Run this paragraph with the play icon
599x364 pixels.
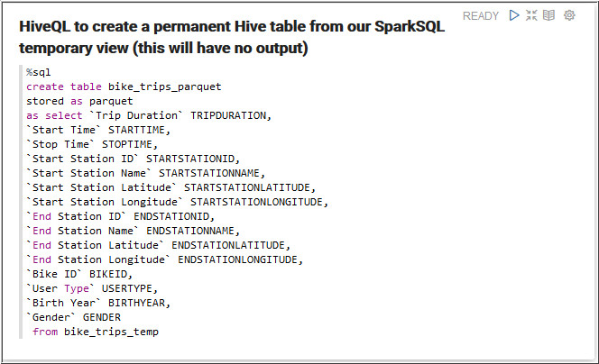point(514,15)
